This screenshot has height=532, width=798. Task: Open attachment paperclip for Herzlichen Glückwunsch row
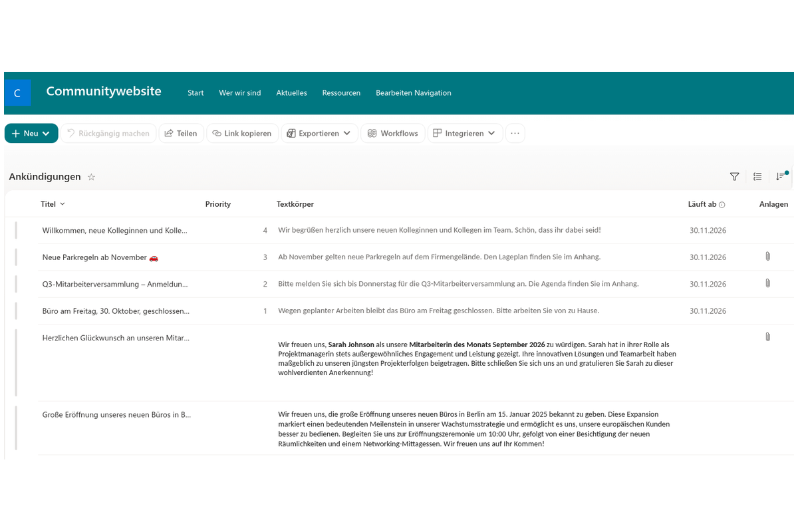point(767,336)
